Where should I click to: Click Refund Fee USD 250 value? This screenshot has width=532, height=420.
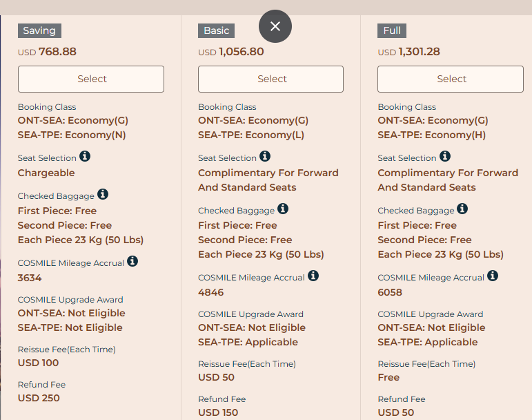pos(39,398)
